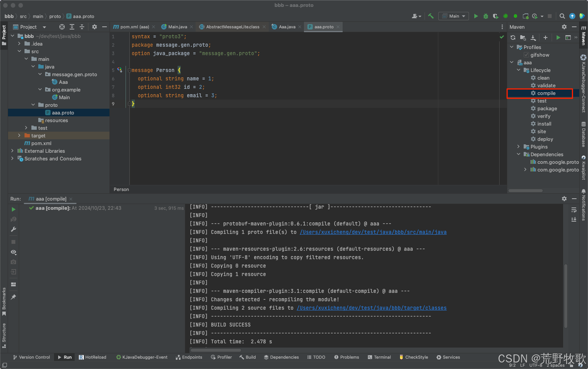The width and height of the screenshot is (588, 369).
Task: Click the select opened file target icon
Action: pyautogui.click(x=62, y=27)
